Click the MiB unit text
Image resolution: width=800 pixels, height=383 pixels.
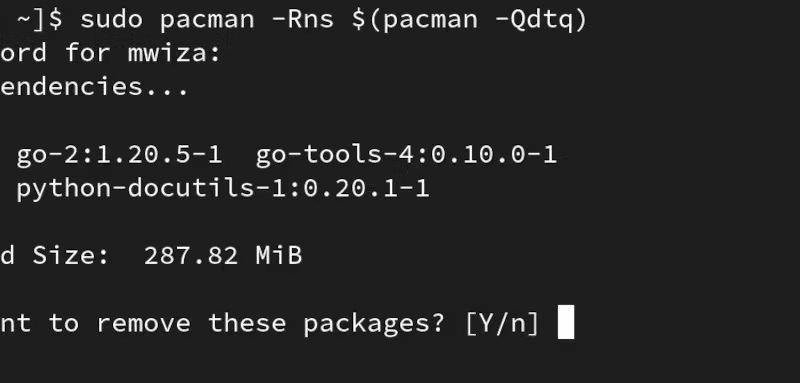pyautogui.click(x=279, y=255)
